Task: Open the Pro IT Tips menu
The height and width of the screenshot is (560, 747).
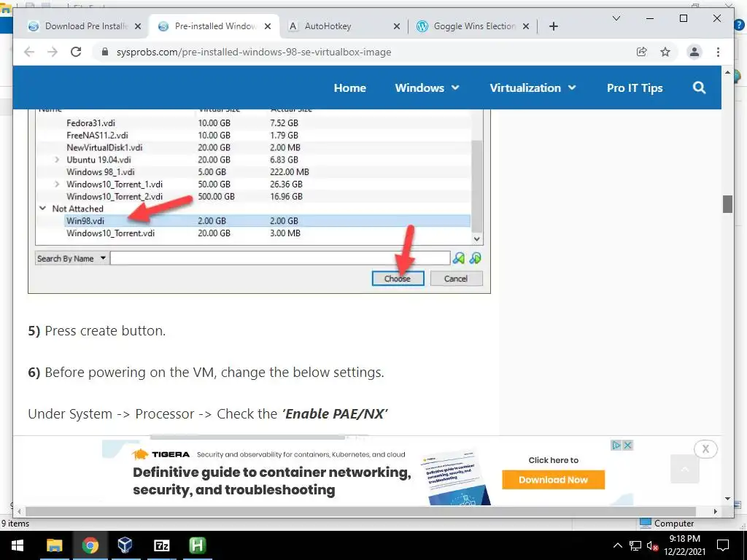Action: pos(635,87)
